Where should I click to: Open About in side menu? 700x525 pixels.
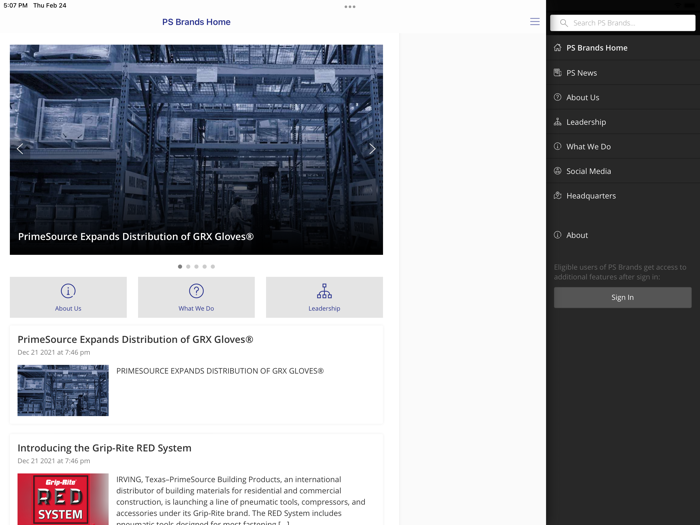click(623, 235)
